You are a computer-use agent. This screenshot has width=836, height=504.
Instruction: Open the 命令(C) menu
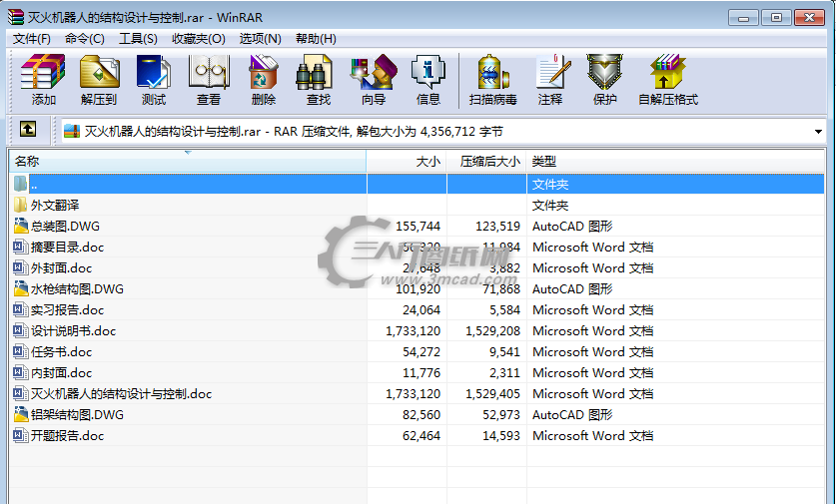(85, 39)
